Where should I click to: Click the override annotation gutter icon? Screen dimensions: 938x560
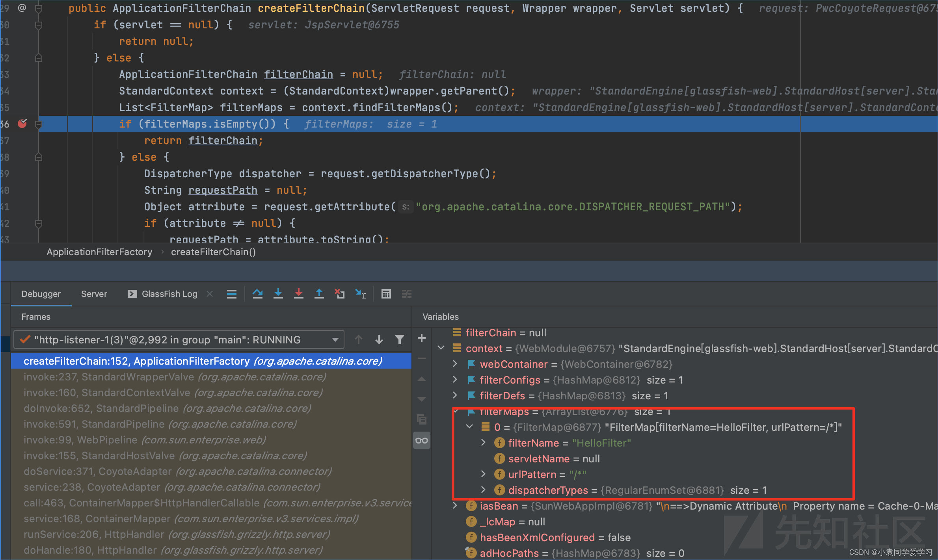(x=22, y=7)
